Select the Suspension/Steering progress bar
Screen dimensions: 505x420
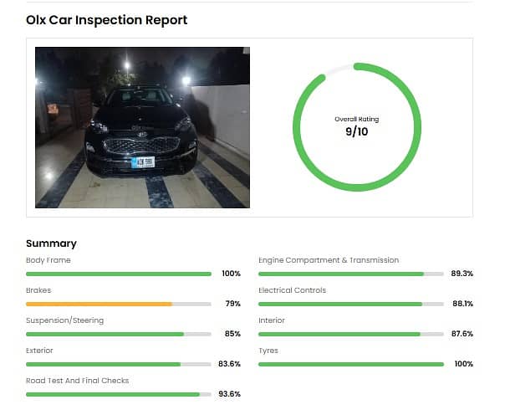118,334
